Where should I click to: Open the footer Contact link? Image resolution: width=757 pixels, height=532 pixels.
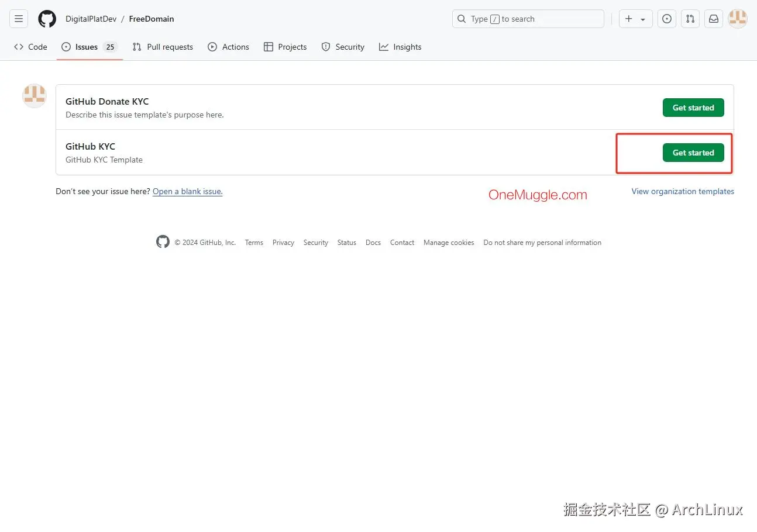pos(402,243)
